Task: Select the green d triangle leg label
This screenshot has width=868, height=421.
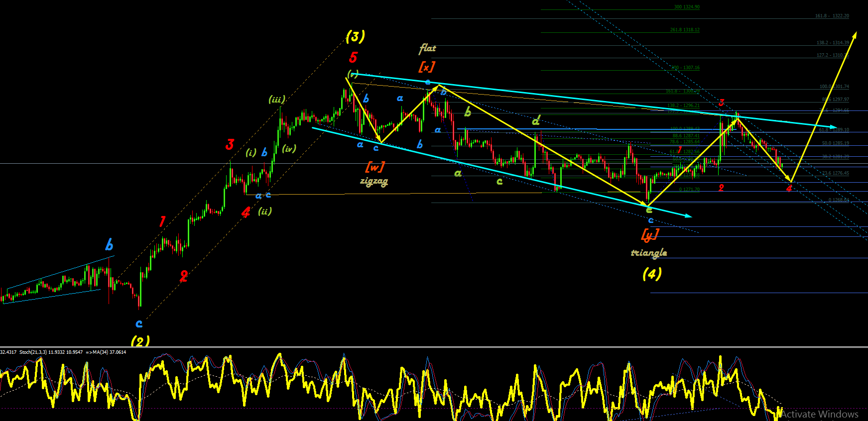Action: click(x=536, y=120)
